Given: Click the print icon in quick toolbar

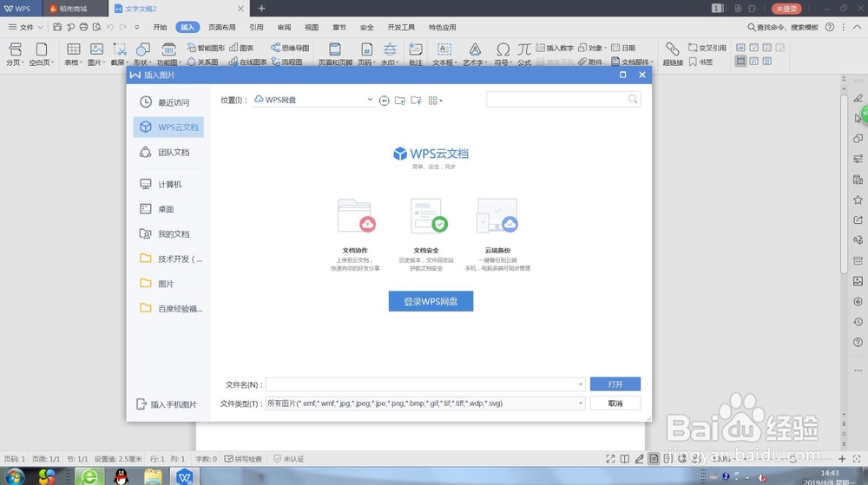Looking at the screenshot, I should [83, 27].
